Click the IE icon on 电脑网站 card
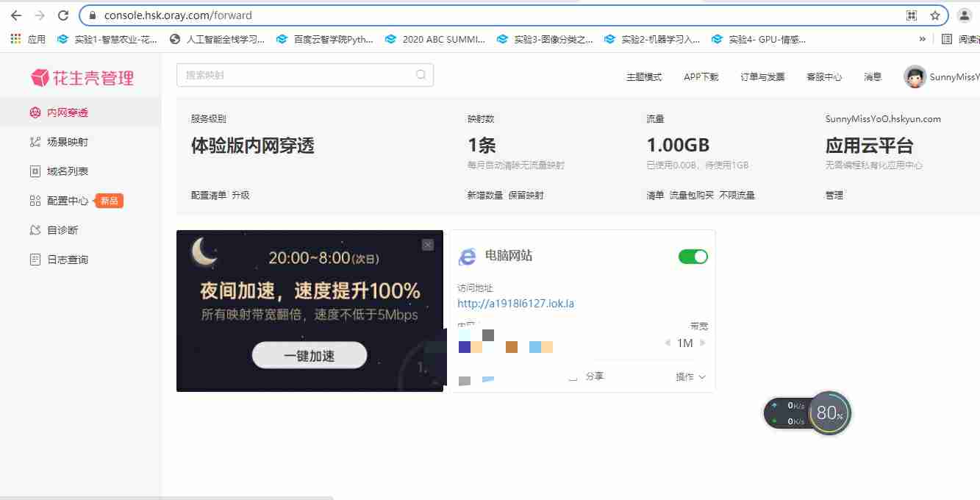 pos(467,257)
